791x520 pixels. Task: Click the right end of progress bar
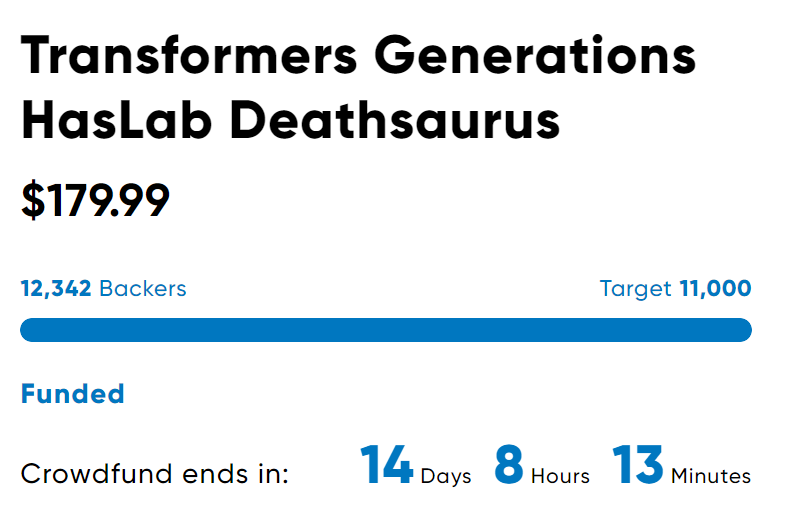point(743,330)
